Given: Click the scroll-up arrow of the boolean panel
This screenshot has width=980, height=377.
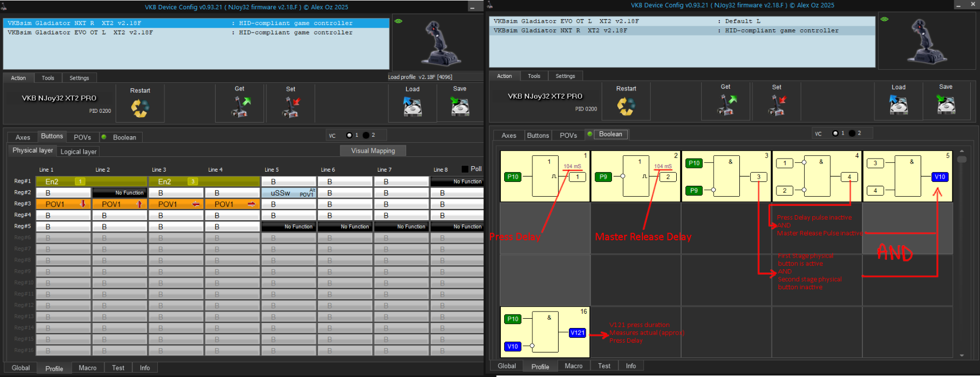Looking at the screenshot, I should (x=962, y=151).
